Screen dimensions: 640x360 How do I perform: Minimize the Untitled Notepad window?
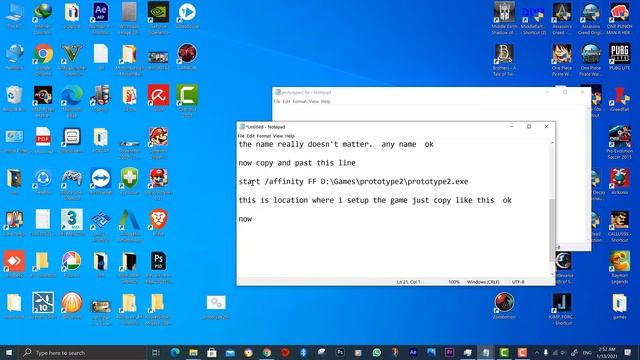coord(511,127)
